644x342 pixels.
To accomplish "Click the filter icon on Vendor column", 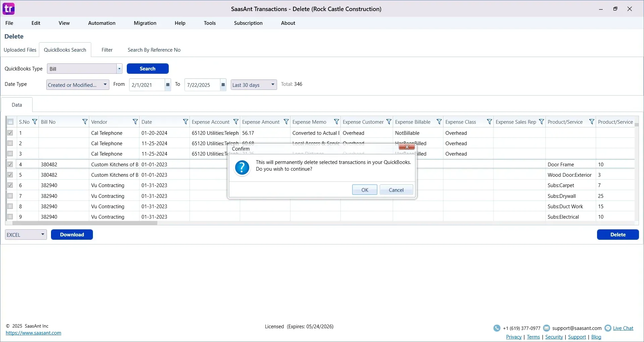I will coord(135,122).
